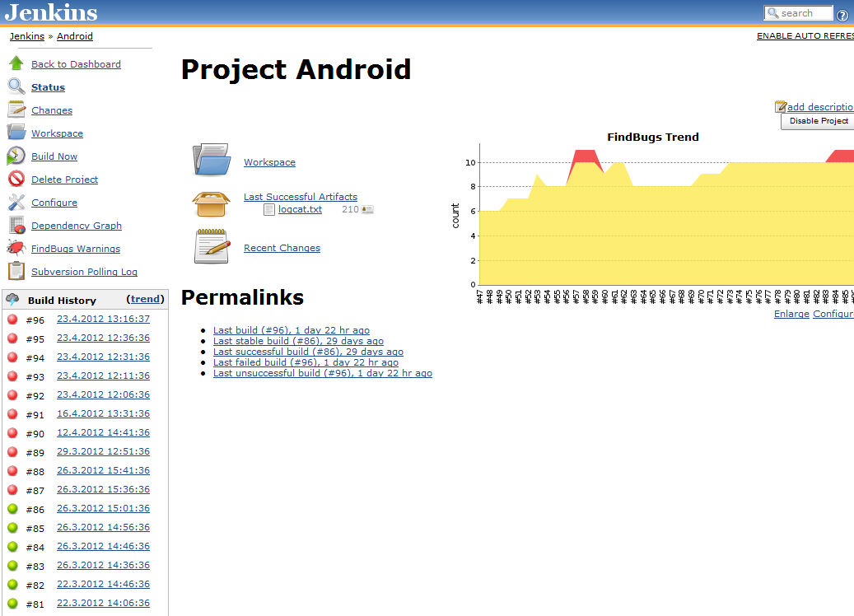Open the logcat.txt artifact link
The width and height of the screenshot is (854, 616).
pyautogui.click(x=300, y=209)
